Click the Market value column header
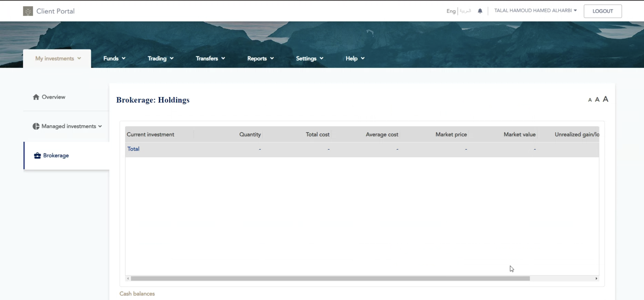Screen dimensions: 644x300 [x=519, y=135]
